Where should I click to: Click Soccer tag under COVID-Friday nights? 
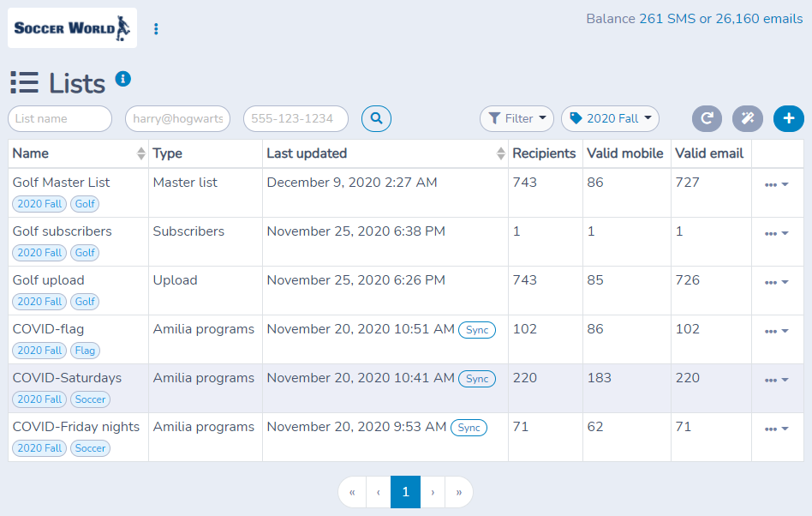point(90,448)
